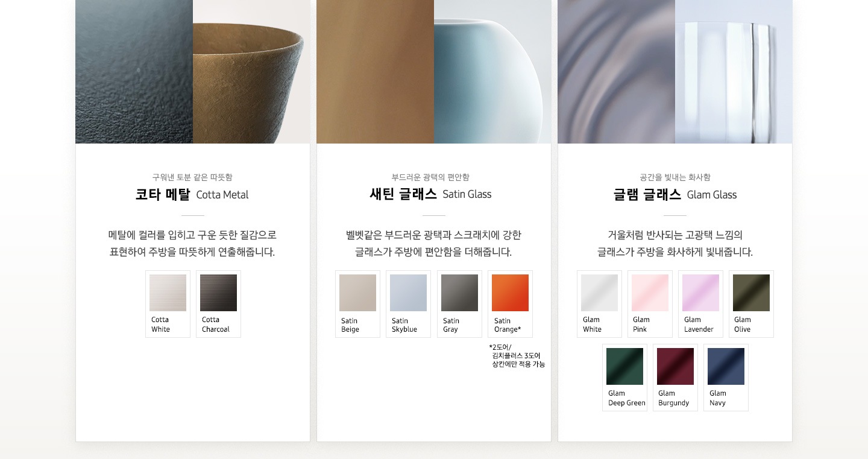Open the clear glass cup image

[x=734, y=72]
